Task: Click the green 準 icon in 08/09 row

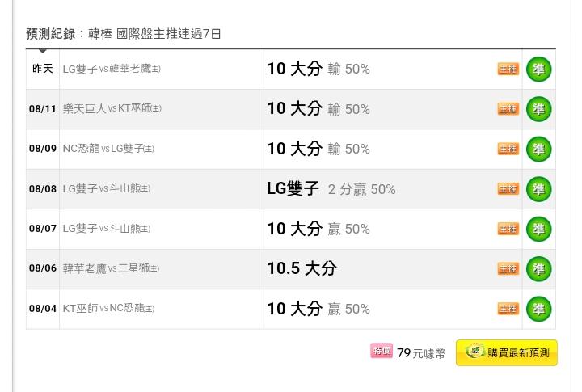Action: [538, 150]
